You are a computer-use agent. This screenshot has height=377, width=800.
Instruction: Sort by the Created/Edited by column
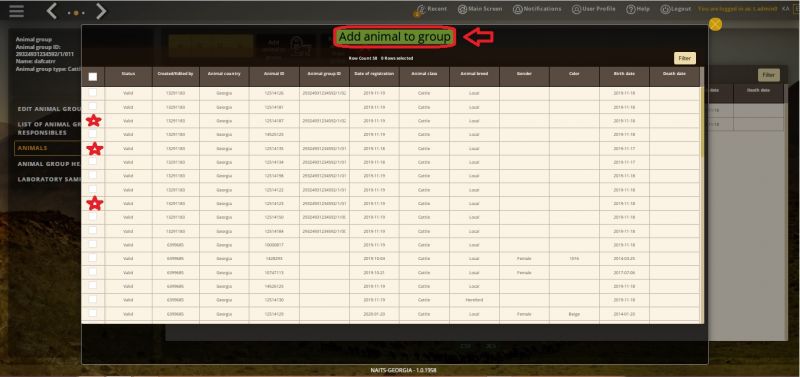coord(176,77)
